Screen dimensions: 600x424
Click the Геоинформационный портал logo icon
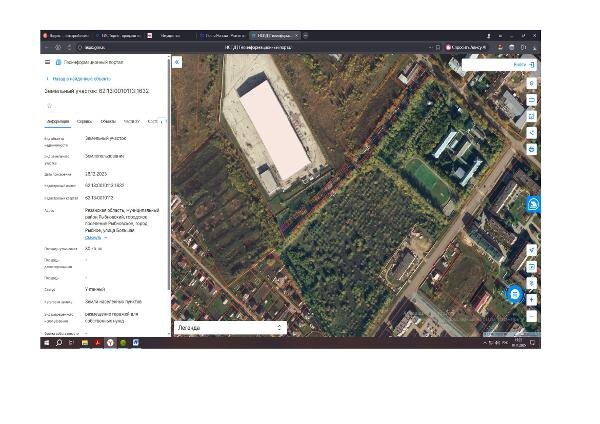click(58, 62)
